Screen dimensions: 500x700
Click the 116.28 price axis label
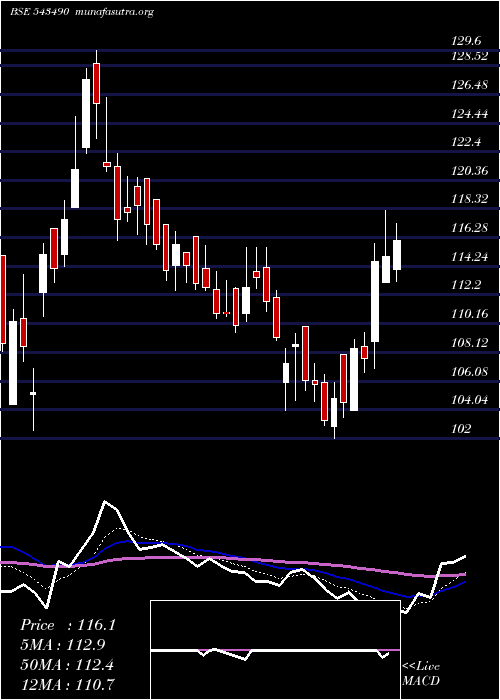[x=470, y=228]
